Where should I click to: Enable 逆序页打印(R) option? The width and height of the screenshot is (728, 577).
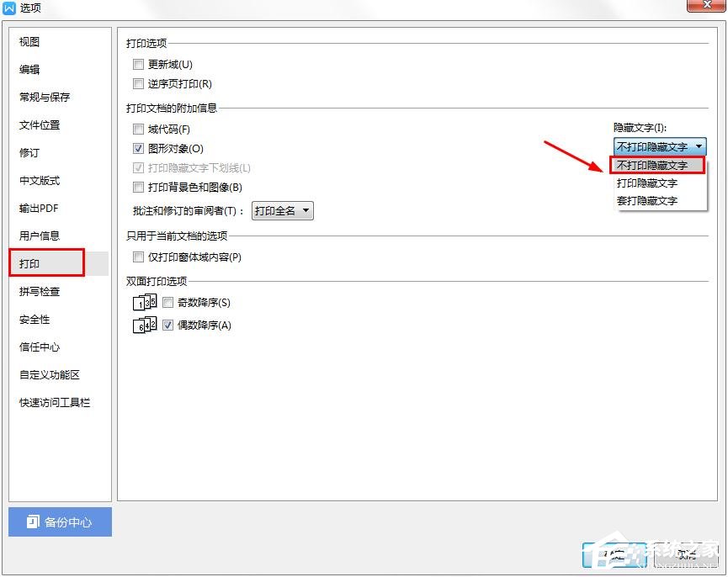tap(138, 83)
